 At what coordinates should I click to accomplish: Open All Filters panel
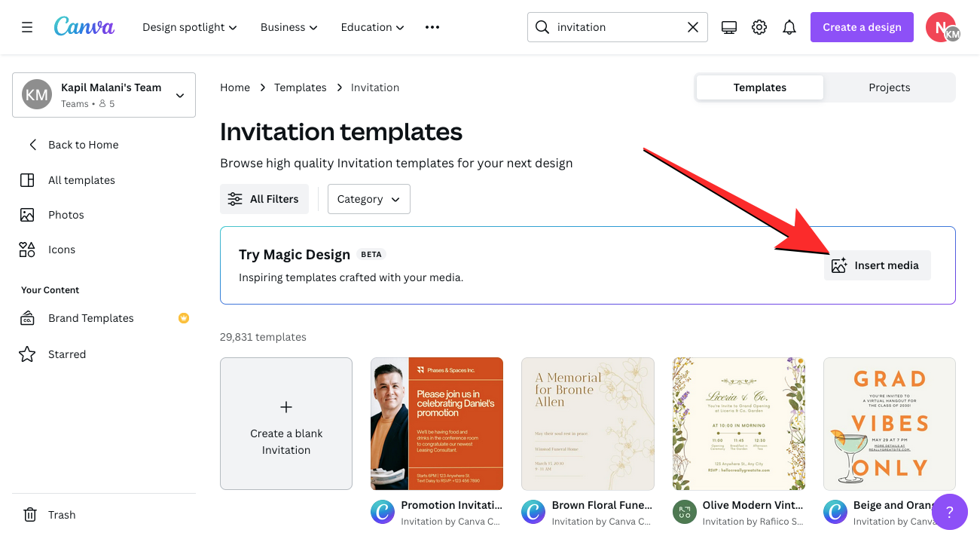coord(264,199)
